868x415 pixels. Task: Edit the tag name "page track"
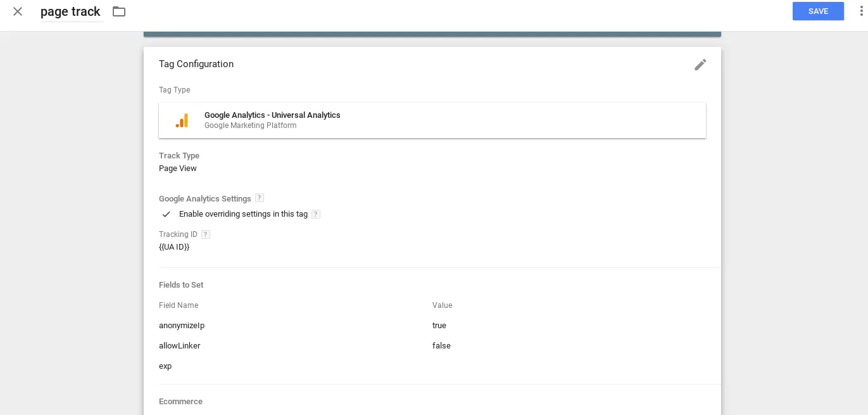[x=72, y=11]
